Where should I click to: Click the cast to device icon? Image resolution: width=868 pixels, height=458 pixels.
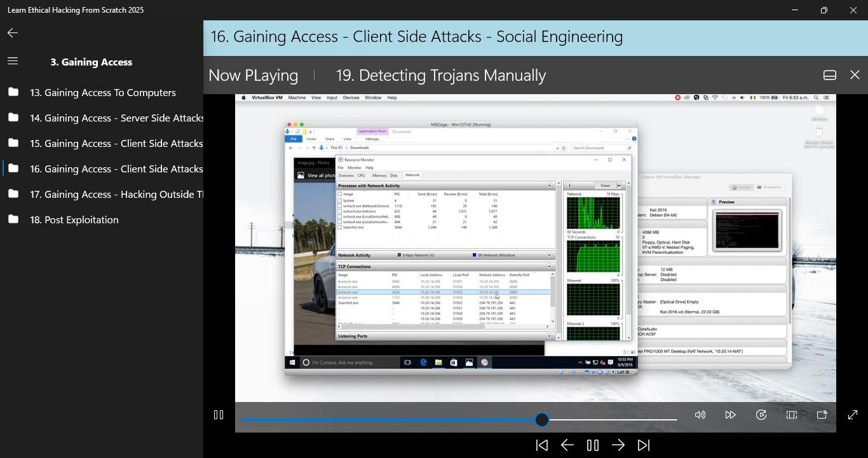click(822, 415)
